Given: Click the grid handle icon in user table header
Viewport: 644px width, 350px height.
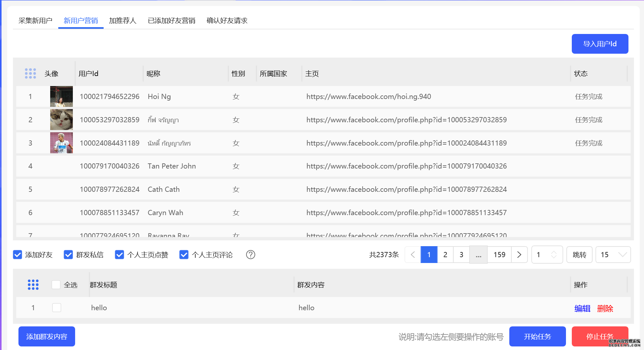Looking at the screenshot, I should click(x=30, y=73).
